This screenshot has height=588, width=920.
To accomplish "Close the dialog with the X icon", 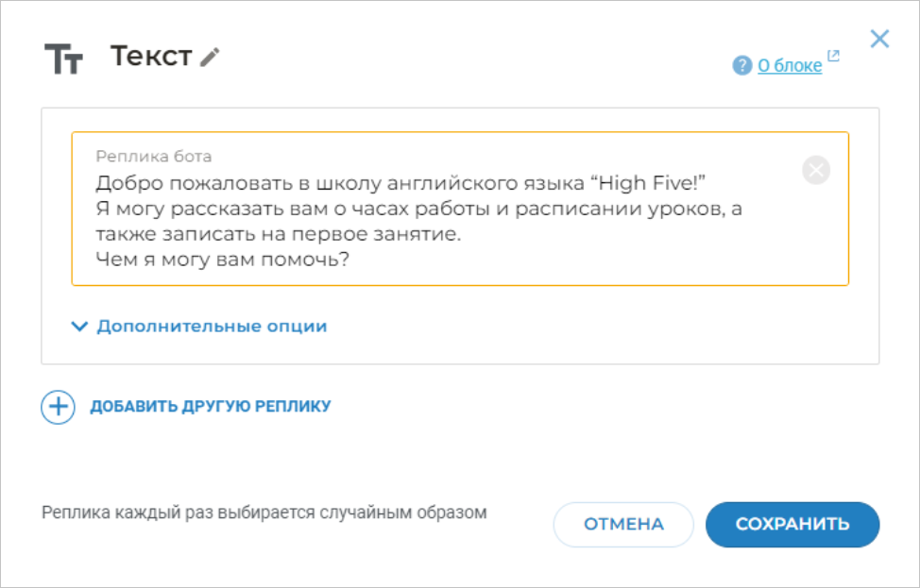I will 879,39.
